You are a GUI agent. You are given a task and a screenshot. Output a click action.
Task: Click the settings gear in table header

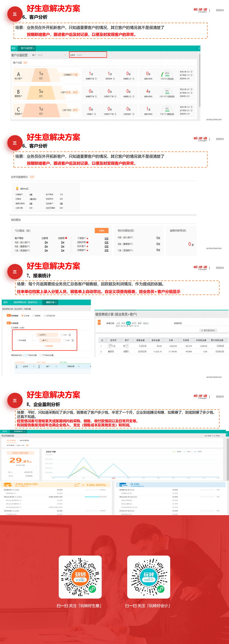pos(102,340)
